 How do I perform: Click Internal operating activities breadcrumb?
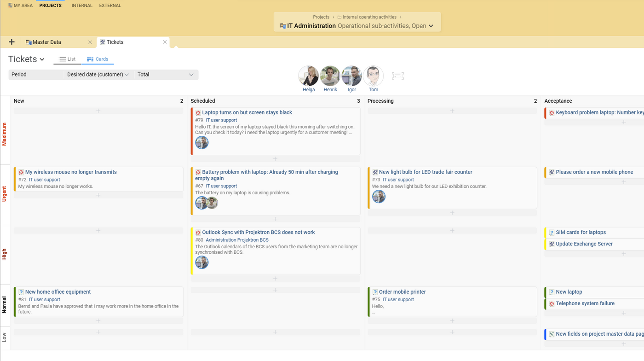[x=369, y=17]
